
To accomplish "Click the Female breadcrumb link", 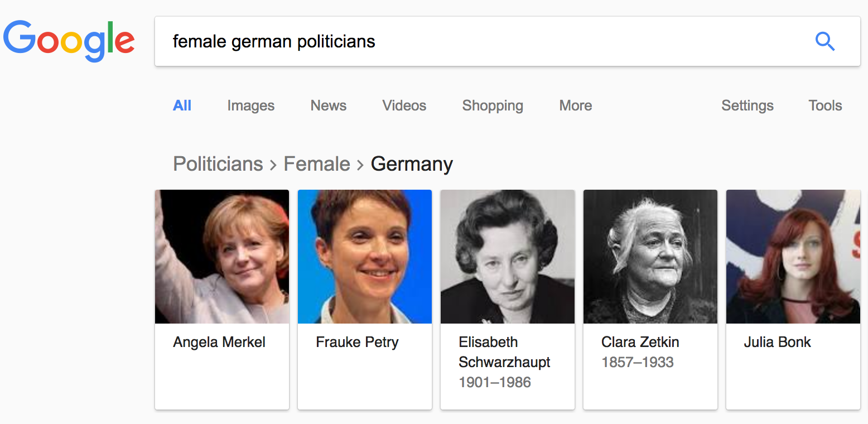I will [317, 164].
